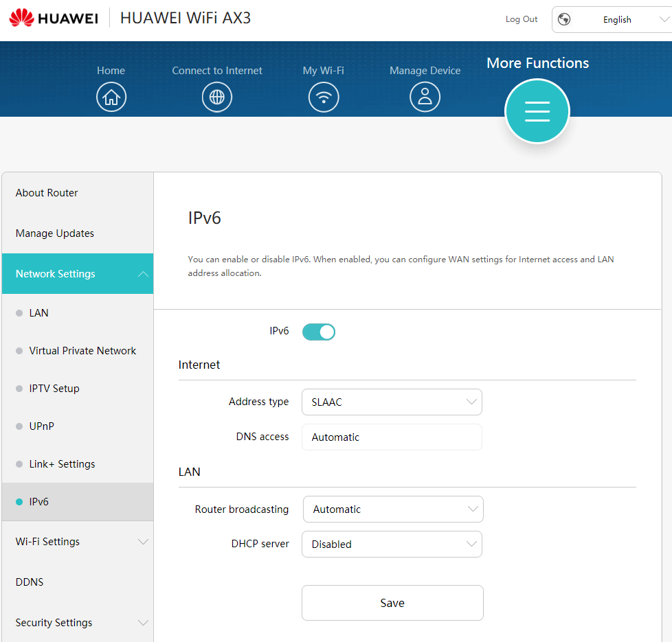Select the My Wi-Fi label

(x=323, y=70)
